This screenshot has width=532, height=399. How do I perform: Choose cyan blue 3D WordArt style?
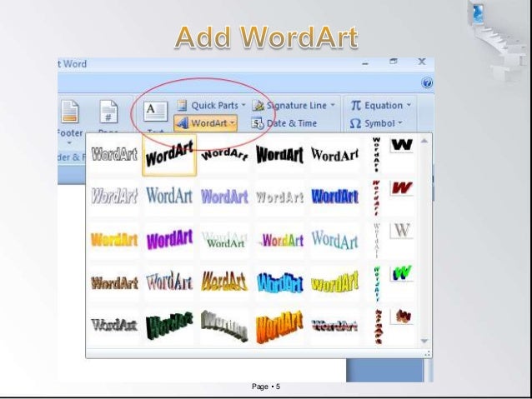pyautogui.click(x=279, y=282)
